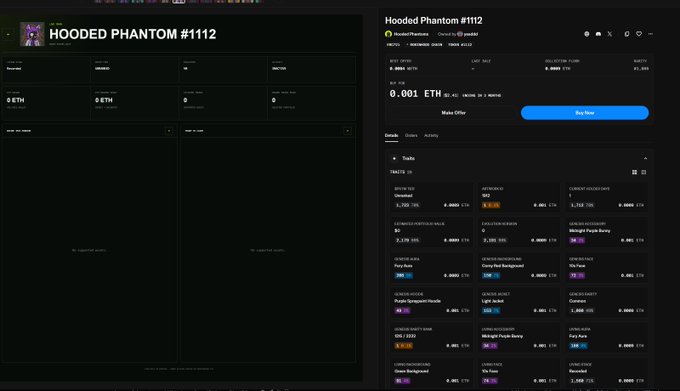680x391 pixels.
Task: Click the Rarity rank value
Action: 641,68
